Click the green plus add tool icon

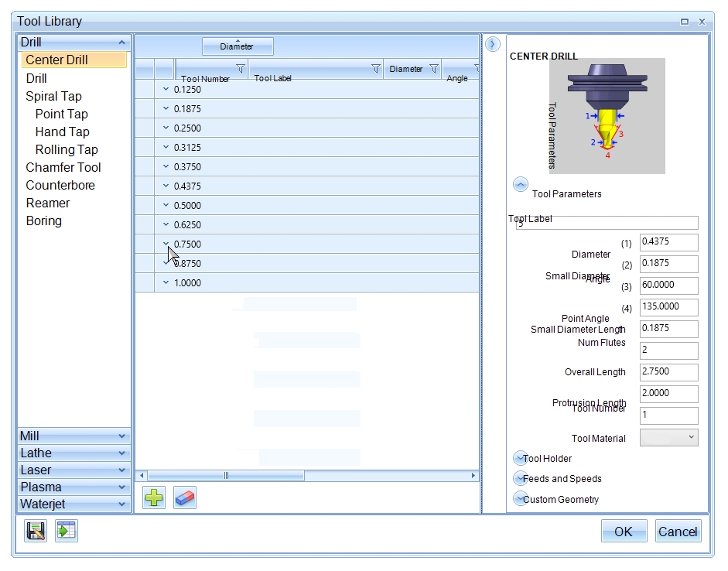(154, 497)
